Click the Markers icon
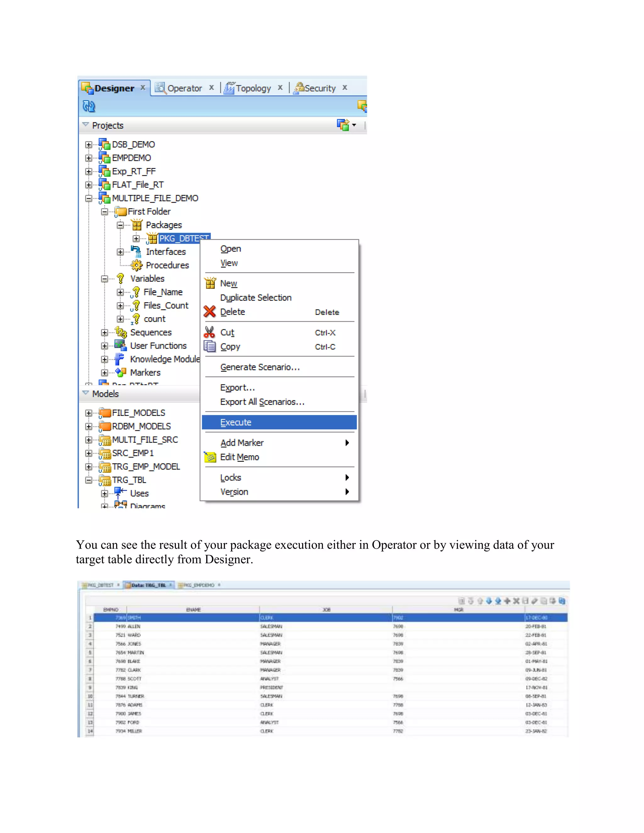Viewport: 644px width, 833px height. click(x=121, y=372)
